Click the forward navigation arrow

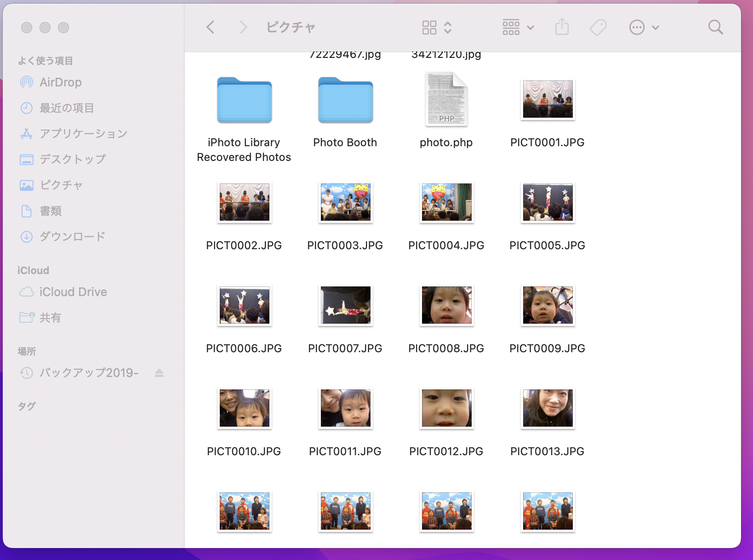[243, 28]
